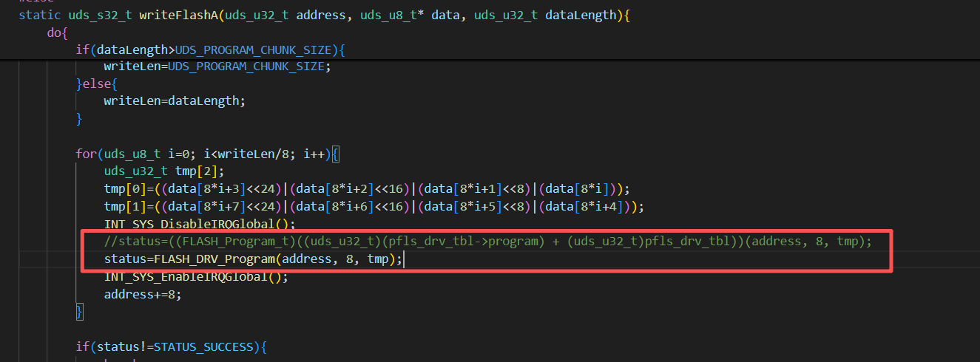Image resolution: width=980 pixels, height=362 pixels.
Task: Click the writeLen=dataLength assignment
Action: (174, 100)
